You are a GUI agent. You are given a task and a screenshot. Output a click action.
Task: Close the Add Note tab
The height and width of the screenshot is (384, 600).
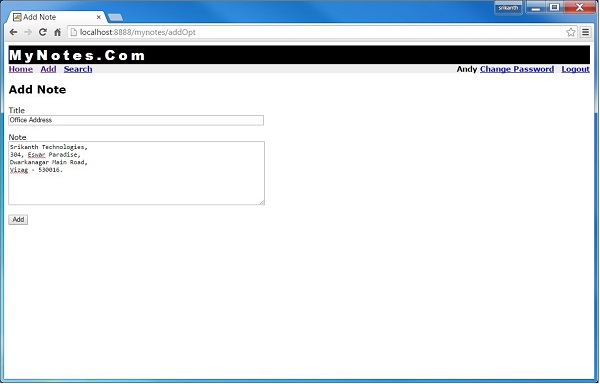tap(98, 17)
